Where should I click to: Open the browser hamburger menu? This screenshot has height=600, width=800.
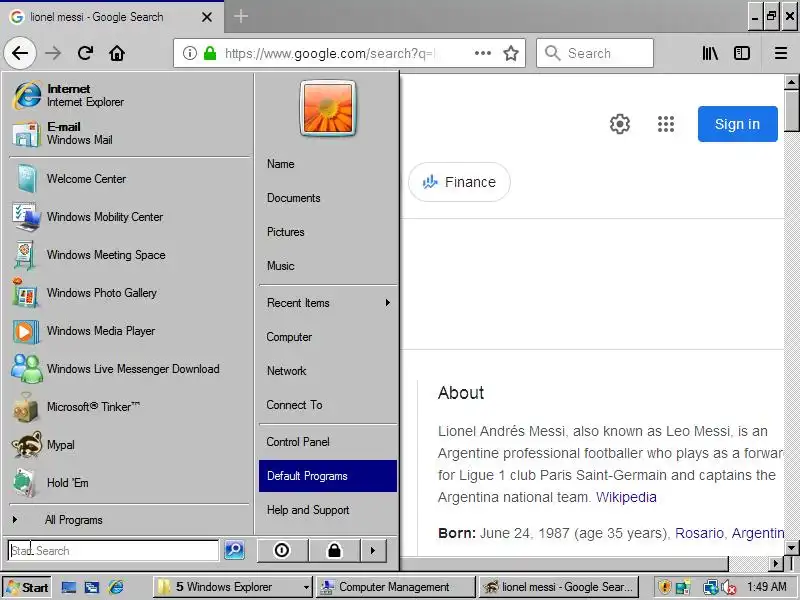coord(781,53)
